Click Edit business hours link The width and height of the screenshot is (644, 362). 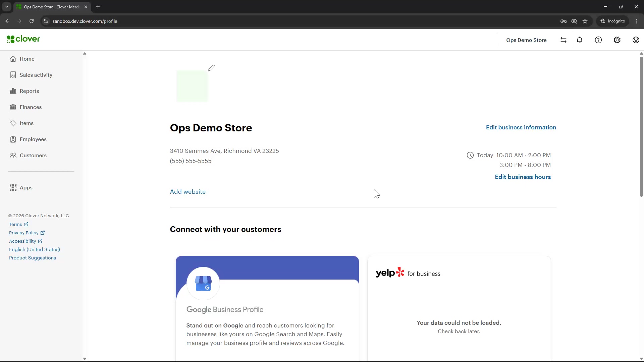point(523,177)
